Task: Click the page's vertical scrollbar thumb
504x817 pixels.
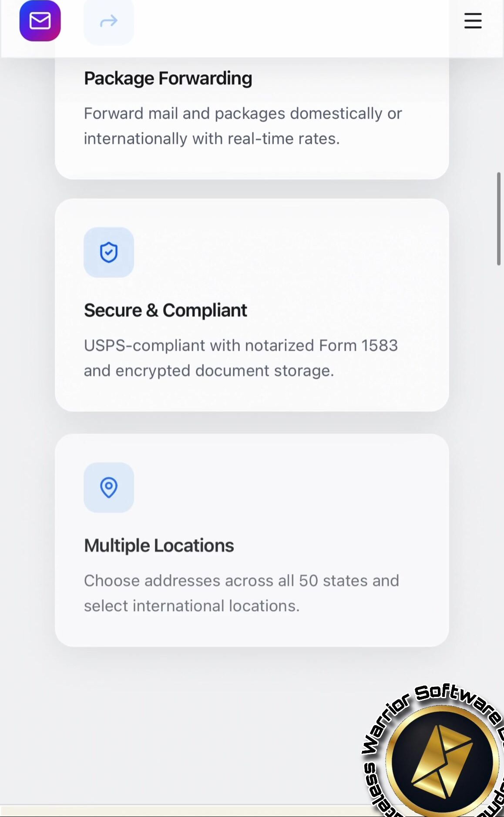Action: [499, 219]
